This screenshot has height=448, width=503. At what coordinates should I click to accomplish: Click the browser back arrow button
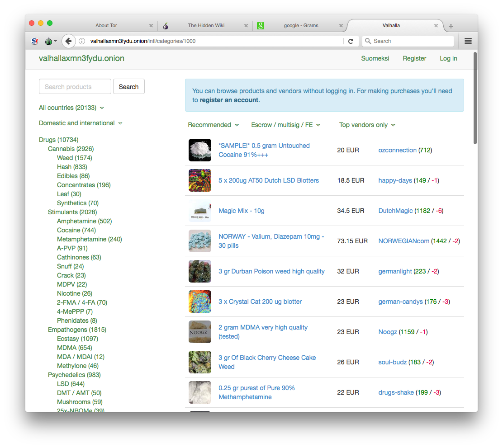(x=68, y=41)
